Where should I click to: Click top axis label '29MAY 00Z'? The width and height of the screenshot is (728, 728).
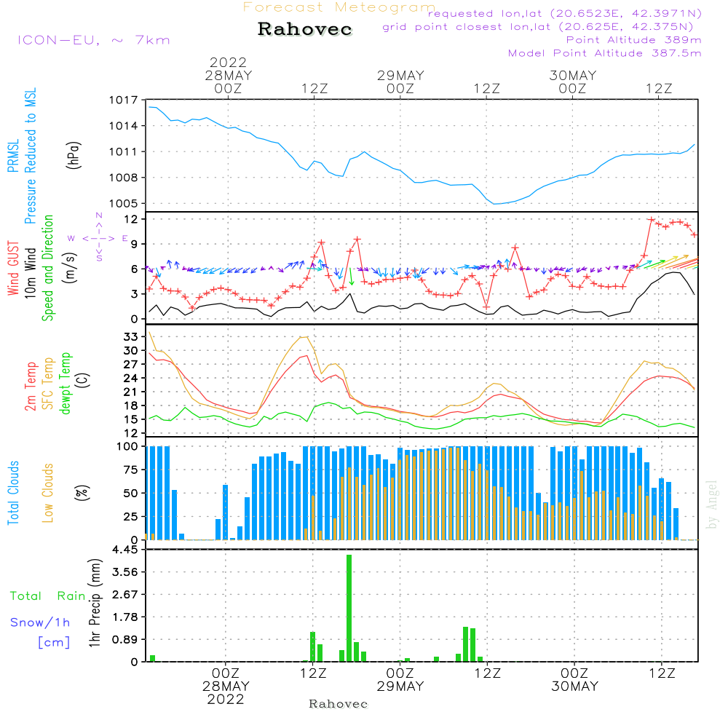[400, 82]
